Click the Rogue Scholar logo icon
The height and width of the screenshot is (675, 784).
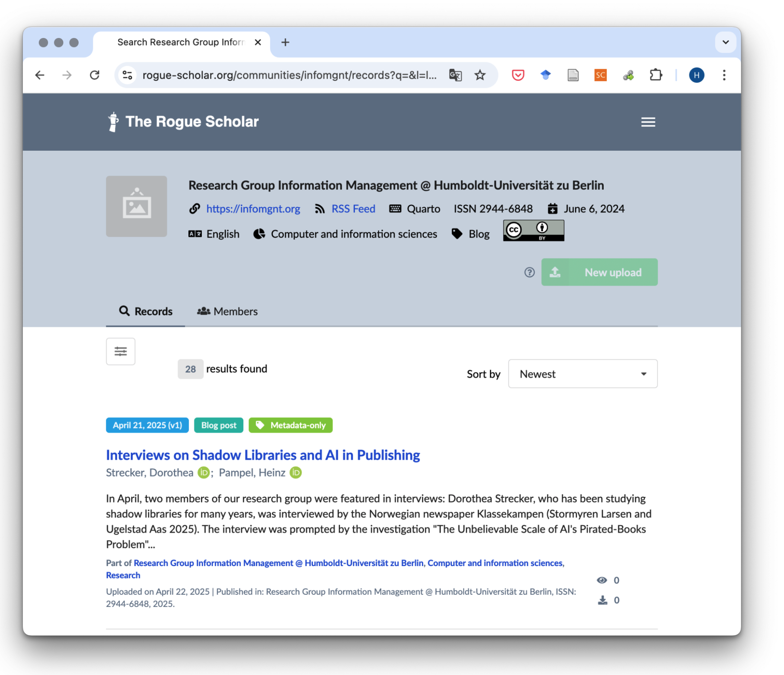(x=113, y=122)
